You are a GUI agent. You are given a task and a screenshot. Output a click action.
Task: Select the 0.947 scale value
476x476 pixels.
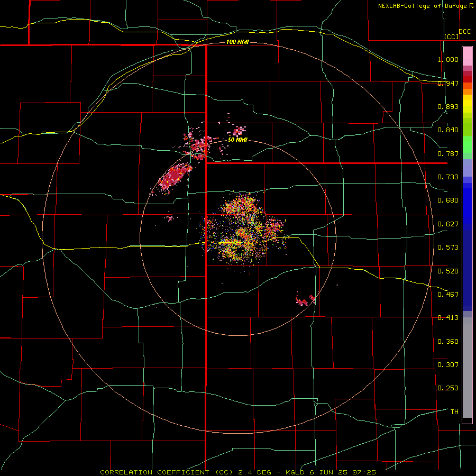448,83
